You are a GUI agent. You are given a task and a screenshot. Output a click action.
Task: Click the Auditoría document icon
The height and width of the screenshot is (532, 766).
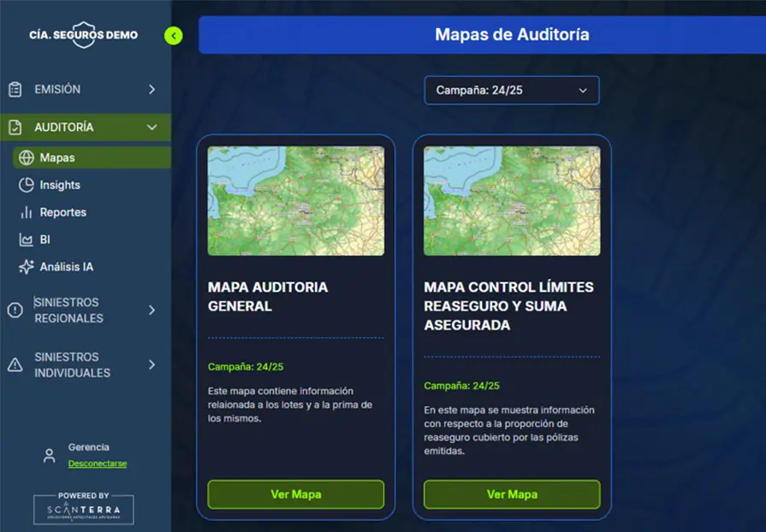tap(15, 127)
